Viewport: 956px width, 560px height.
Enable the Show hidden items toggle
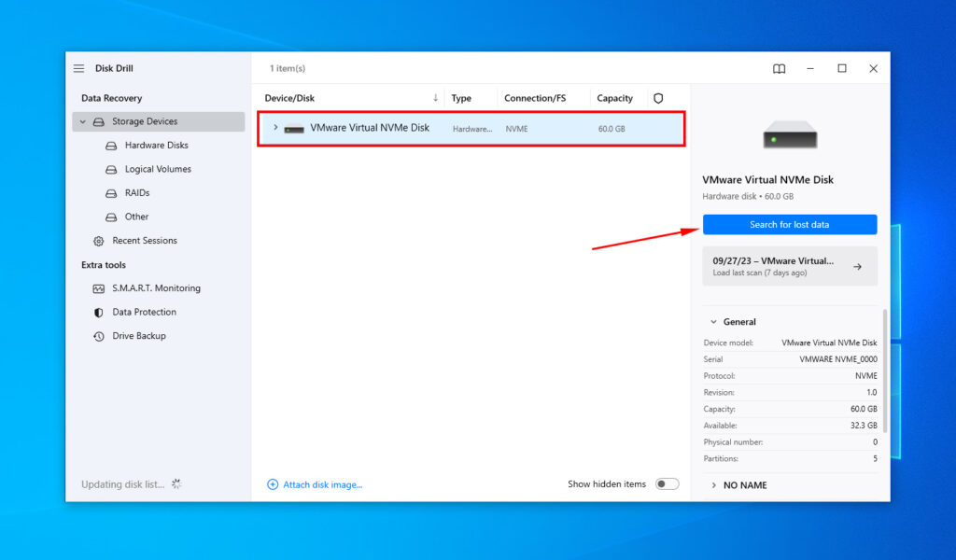pos(667,484)
